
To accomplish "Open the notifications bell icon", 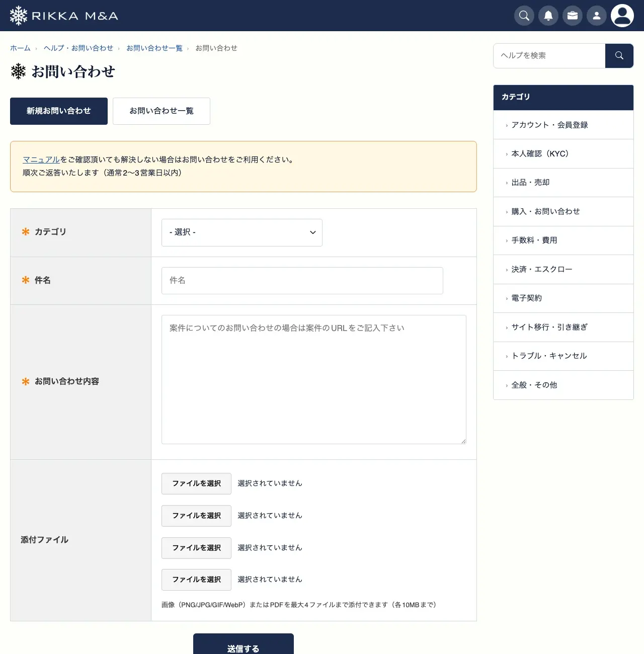I will click(548, 16).
